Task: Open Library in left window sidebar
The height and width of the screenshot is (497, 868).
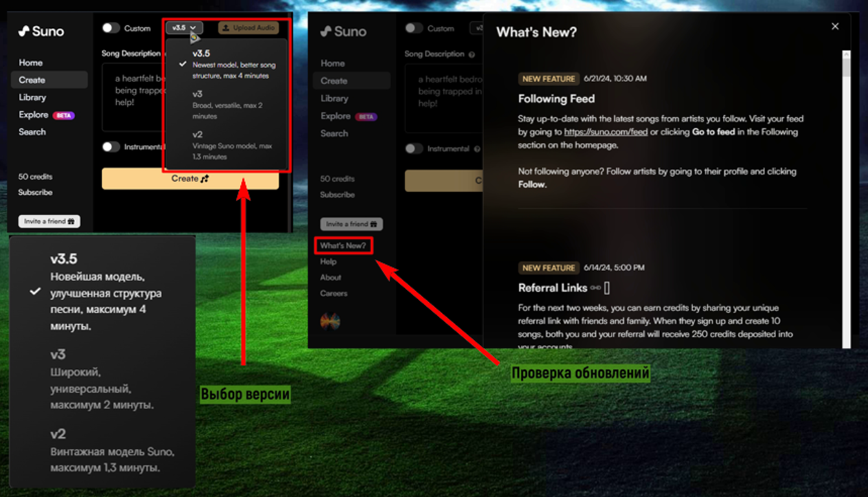Action: pyautogui.click(x=32, y=97)
